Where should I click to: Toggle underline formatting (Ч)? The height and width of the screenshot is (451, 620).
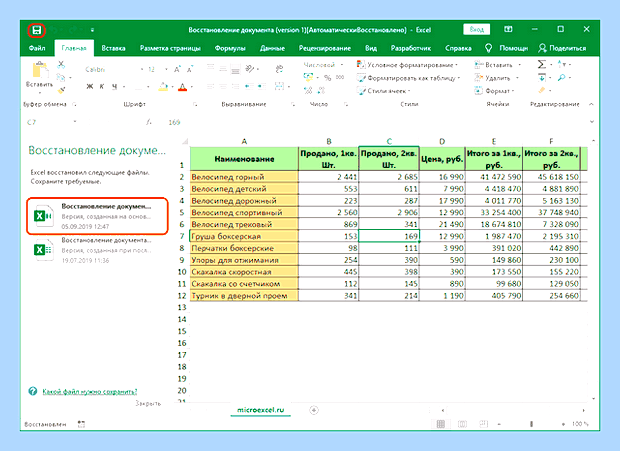[x=114, y=87]
